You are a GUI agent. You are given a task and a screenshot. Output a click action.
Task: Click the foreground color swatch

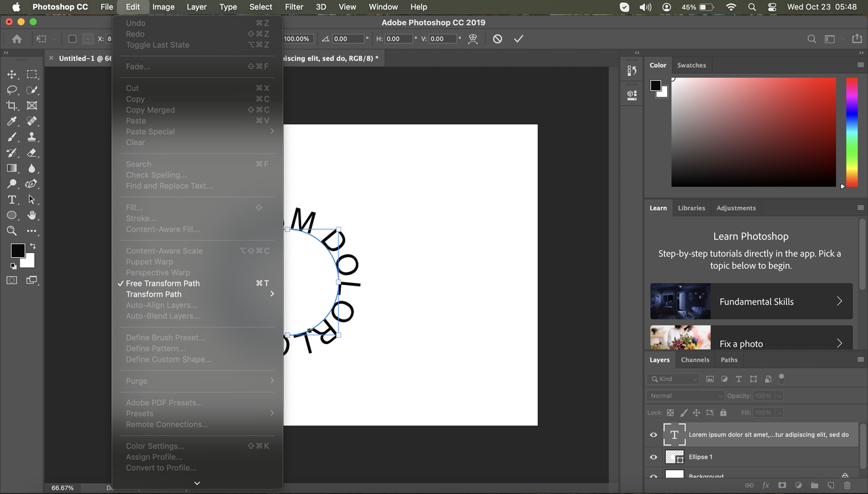(17, 251)
